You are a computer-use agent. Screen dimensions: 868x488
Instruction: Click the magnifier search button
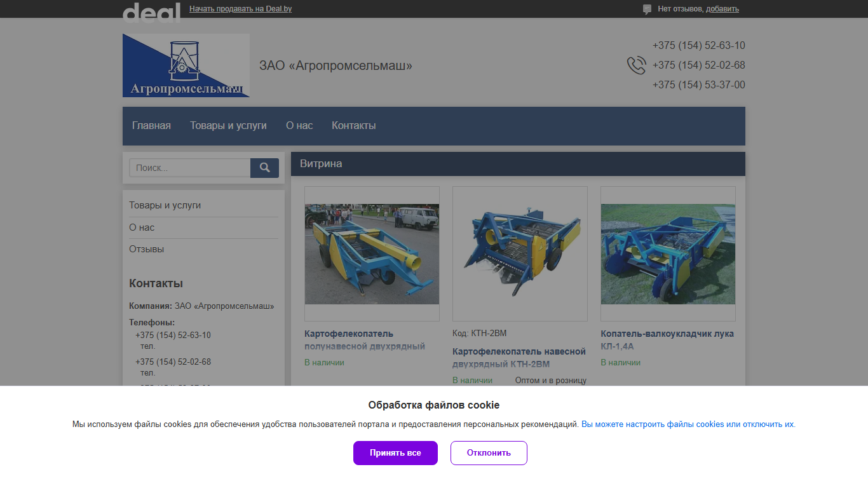(x=264, y=168)
